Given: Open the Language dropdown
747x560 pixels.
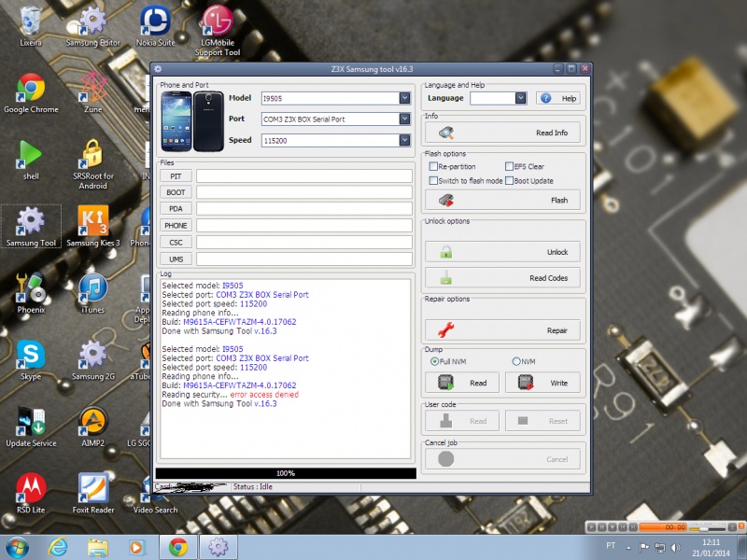Looking at the screenshot, I should [x=521, y=98].
